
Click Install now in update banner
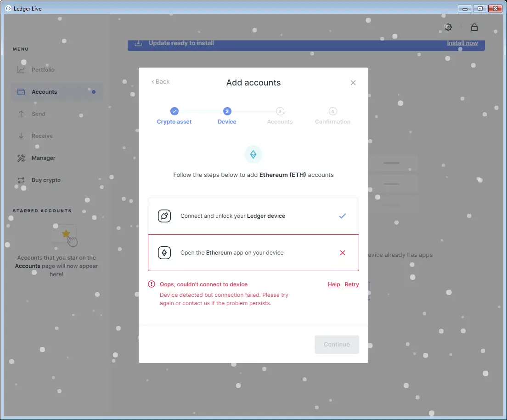point(462,43)
